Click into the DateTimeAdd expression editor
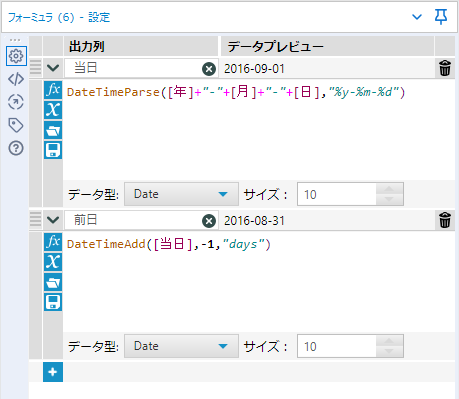The image size is (459, 399). (258, 282)
